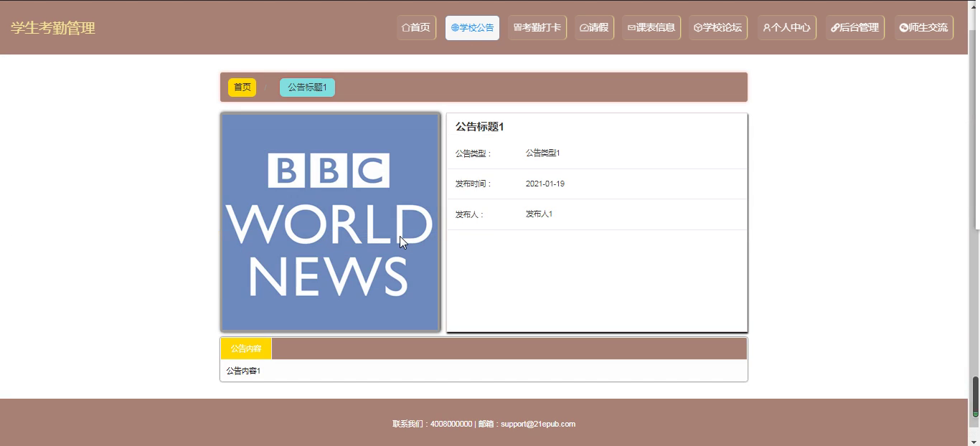Open the 首页 navigation menu item
The image size is (980, 446).
(417, 28)
